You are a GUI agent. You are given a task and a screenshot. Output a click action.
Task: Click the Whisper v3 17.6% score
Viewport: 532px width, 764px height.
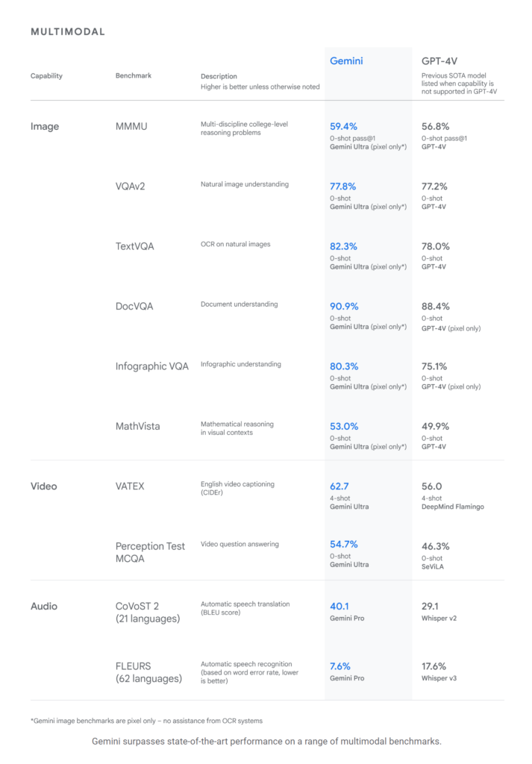[434, 666]
